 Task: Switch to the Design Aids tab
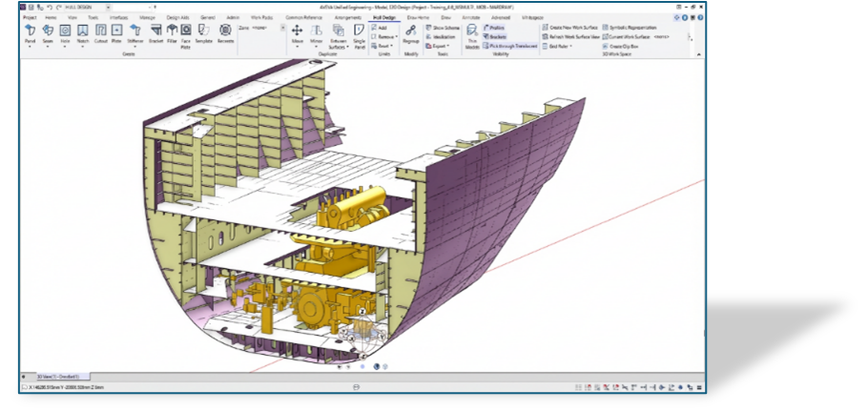[x=176, y=17]
